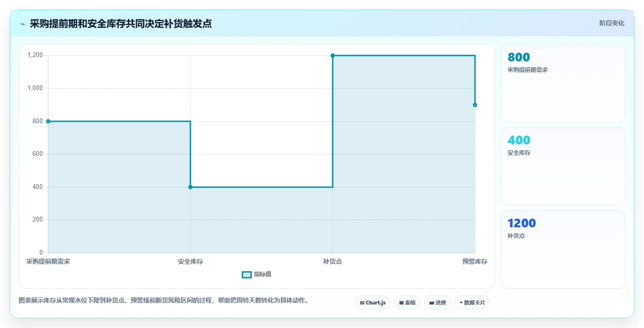Click the 表格 pill's small icon
The width and height of the screenshot is (644, 328).
[401, 303]
